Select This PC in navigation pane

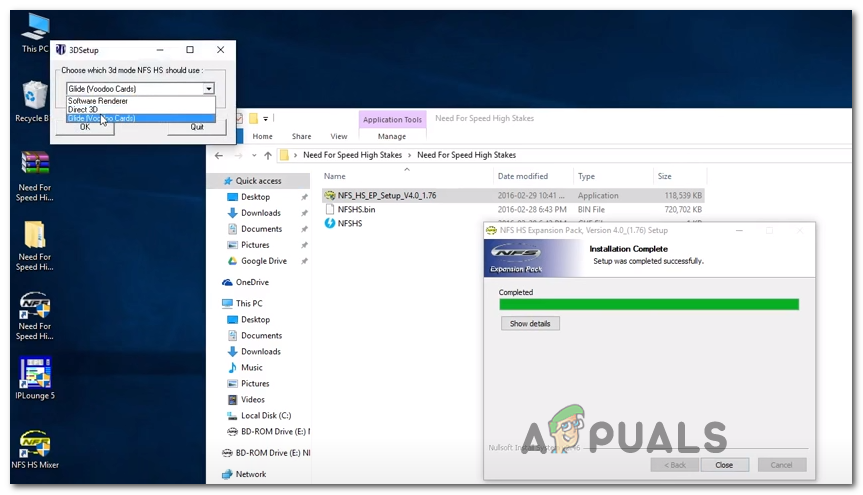point(249,303)
